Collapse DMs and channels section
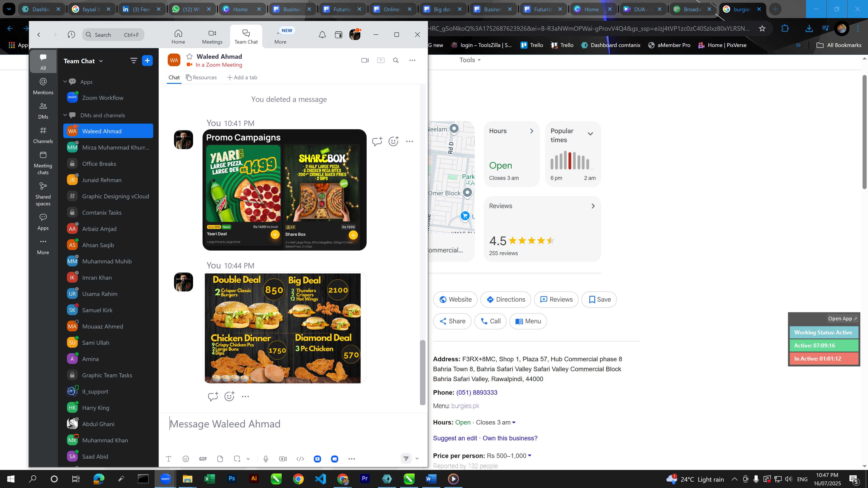 coord(65,115)
